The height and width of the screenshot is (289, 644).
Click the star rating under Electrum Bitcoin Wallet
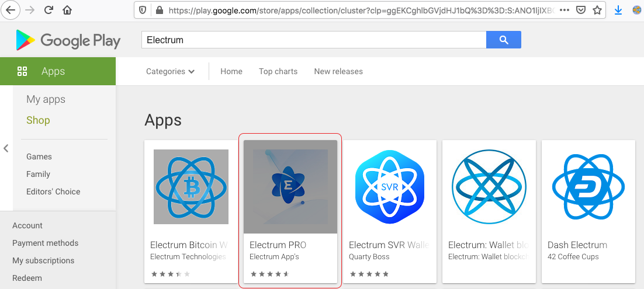[171, 274]
